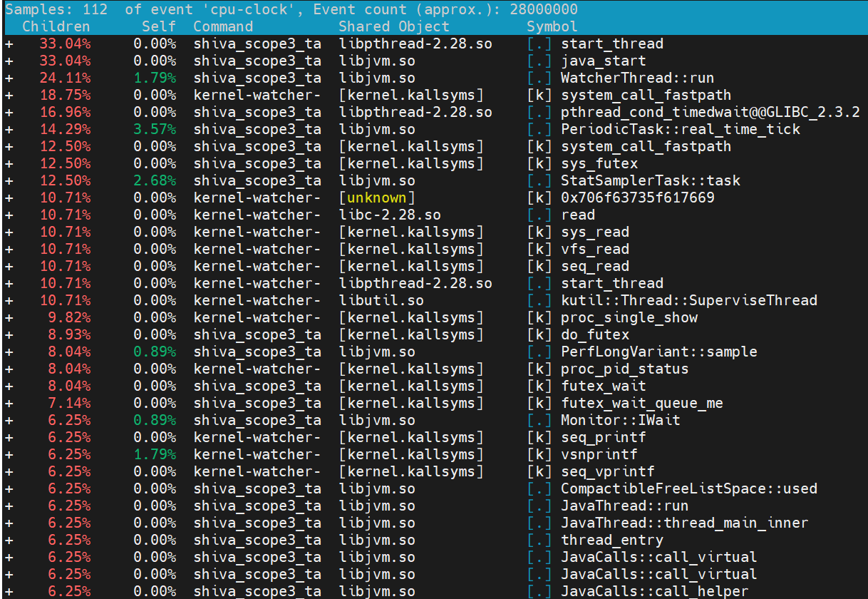Select the sys_read symbol name
868x599 pixels.
(x=595, y=232)
